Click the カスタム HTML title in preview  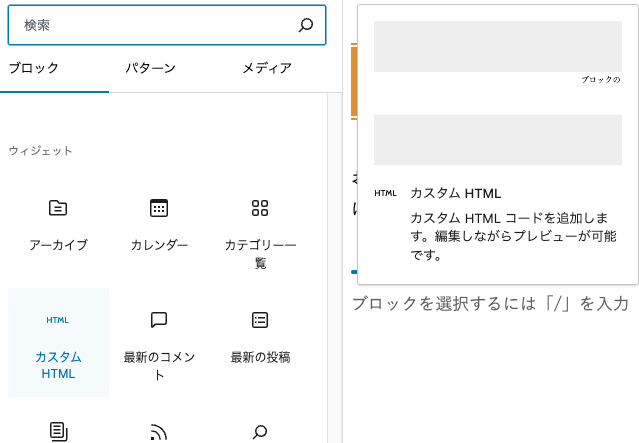tap(456, 193)
